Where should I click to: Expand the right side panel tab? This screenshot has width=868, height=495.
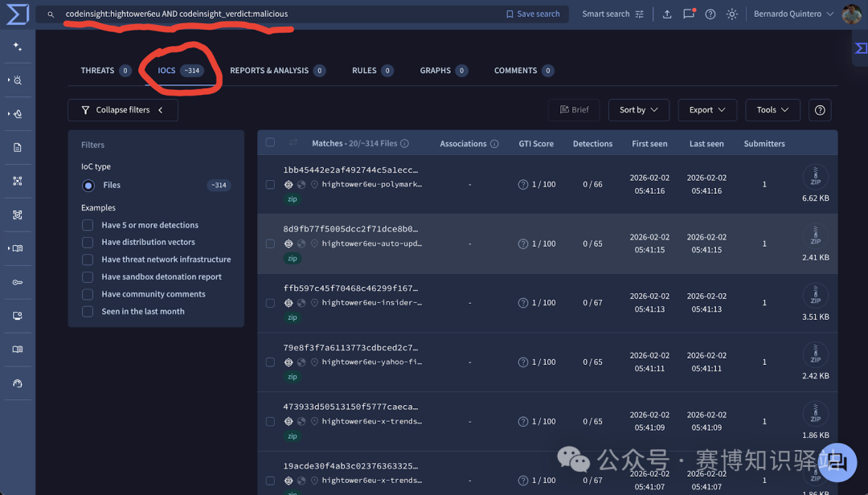point(860,49)
